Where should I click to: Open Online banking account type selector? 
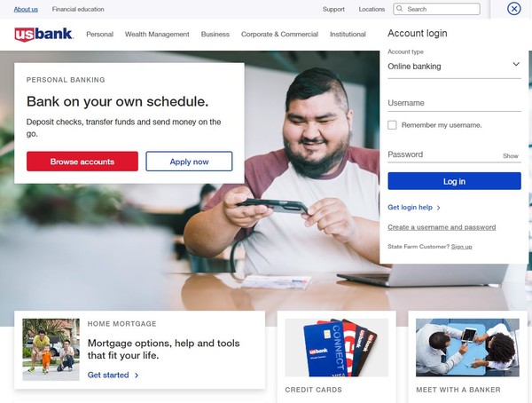[454, 67]
